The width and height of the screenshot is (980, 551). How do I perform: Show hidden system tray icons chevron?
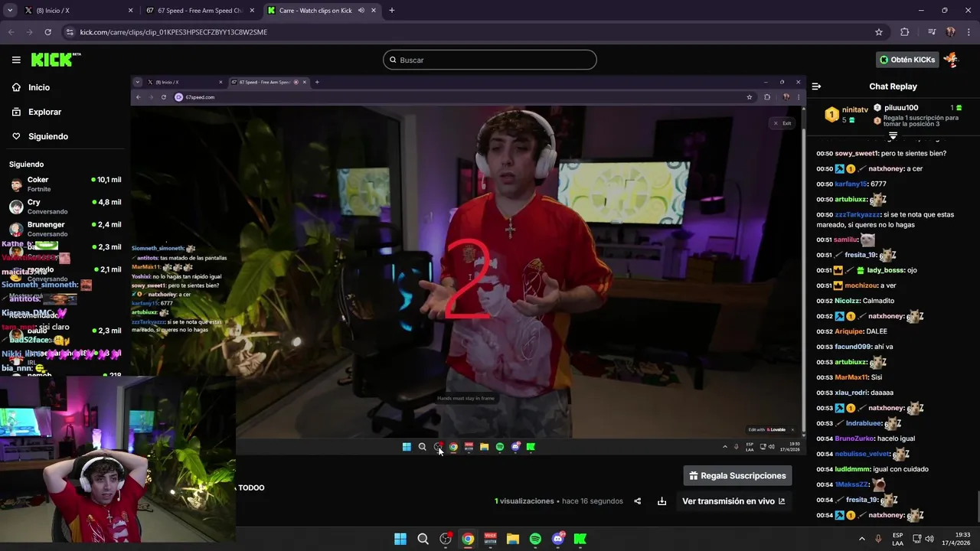(x=862, y=539)
